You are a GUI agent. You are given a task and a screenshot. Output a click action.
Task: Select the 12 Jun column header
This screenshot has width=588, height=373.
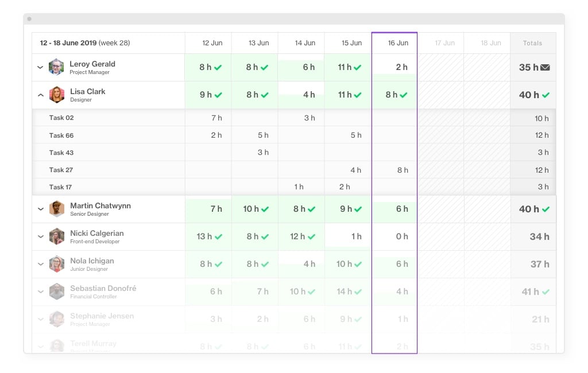coord(212,43)
